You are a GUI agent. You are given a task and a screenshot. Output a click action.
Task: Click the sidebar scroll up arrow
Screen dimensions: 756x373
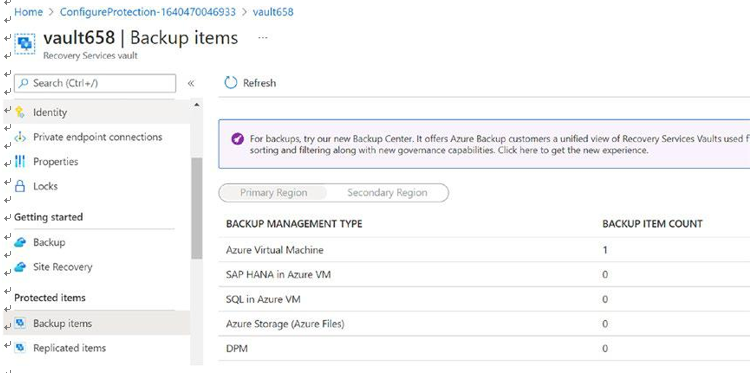coord(197,105)
